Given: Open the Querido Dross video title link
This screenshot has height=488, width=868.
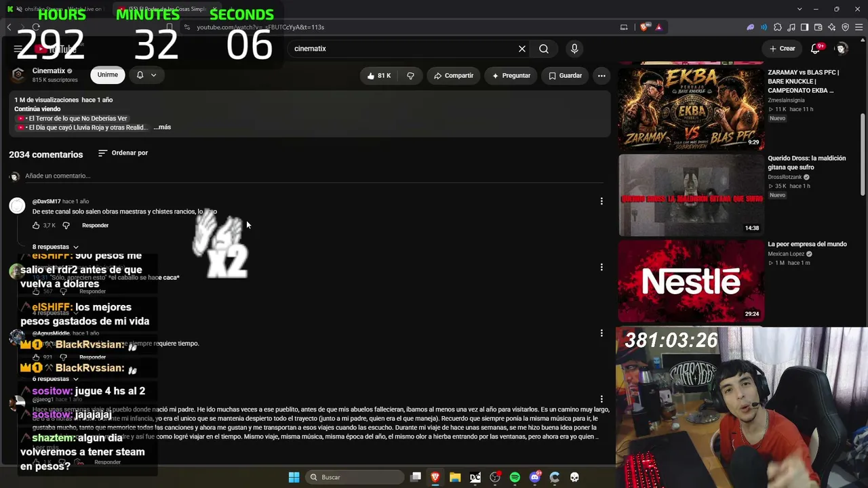Looking at the screenshot, I should 807,163.
